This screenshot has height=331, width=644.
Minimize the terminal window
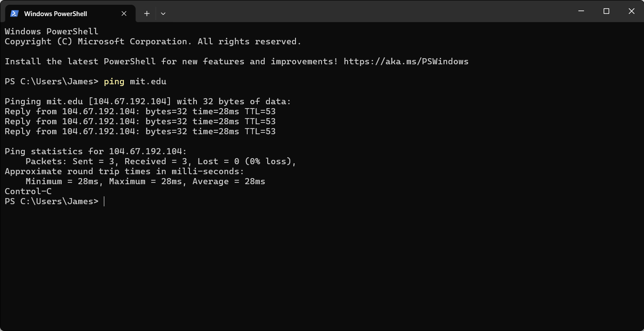point(581,11)
